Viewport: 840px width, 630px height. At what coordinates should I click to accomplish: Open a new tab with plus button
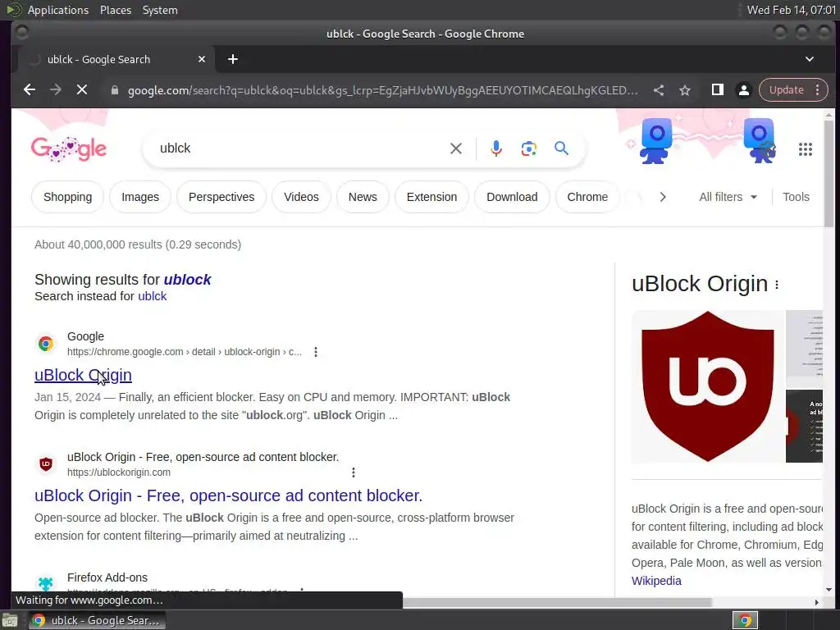pos(232,59)
